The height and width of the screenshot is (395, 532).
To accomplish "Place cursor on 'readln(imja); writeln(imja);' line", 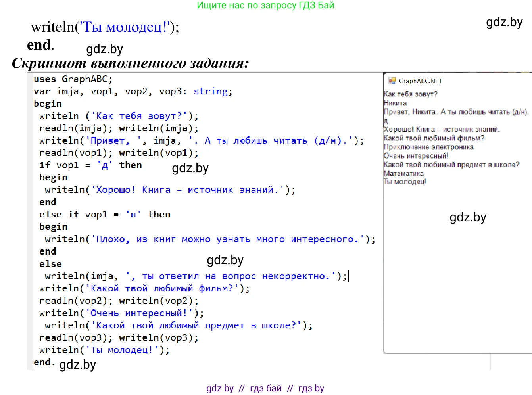I will point(118,128).
